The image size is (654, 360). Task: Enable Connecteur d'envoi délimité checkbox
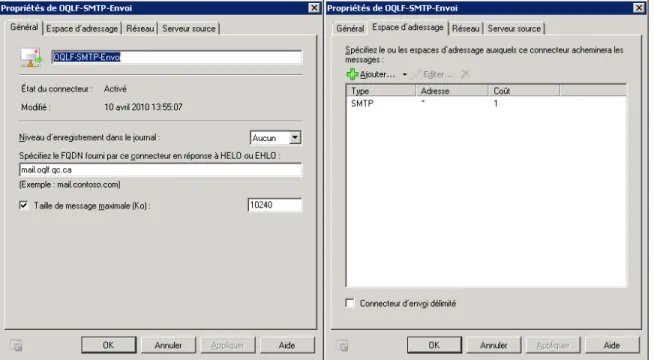click(x=350, y=303)
